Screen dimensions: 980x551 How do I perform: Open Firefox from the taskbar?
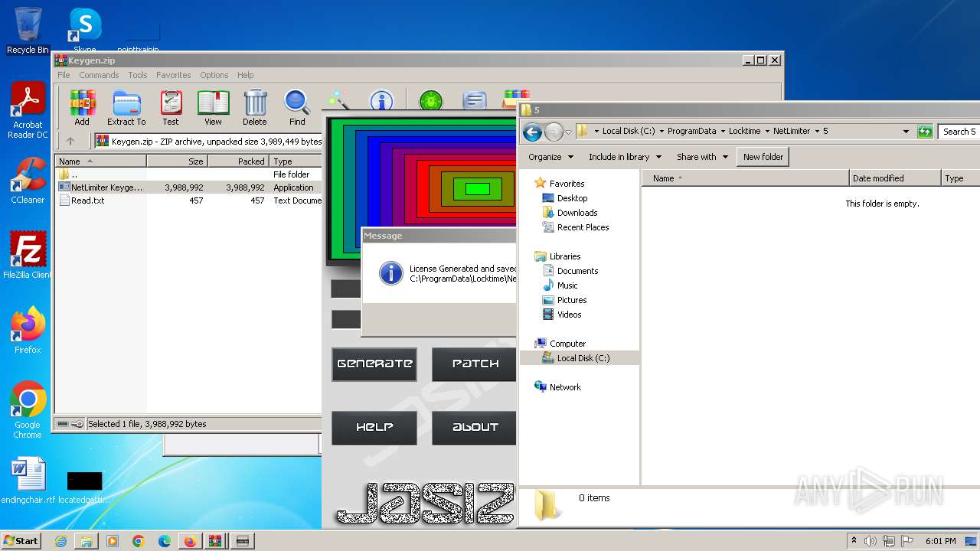(189, 541)
